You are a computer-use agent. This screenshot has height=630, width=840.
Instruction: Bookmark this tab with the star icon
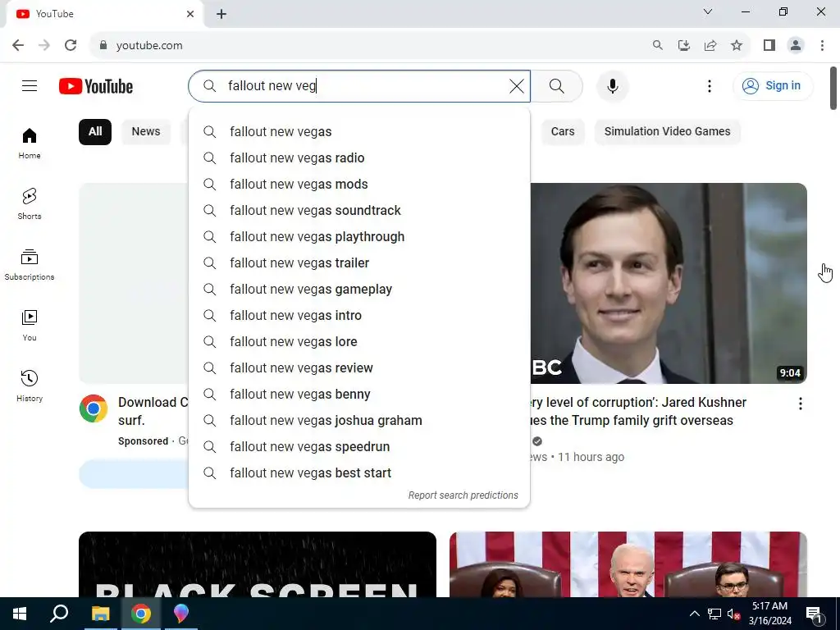(737, 46)
